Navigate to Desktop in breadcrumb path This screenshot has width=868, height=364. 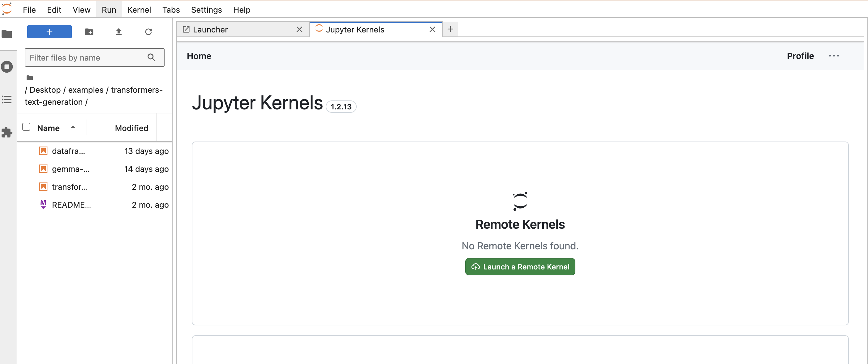[x=45, y=90]
